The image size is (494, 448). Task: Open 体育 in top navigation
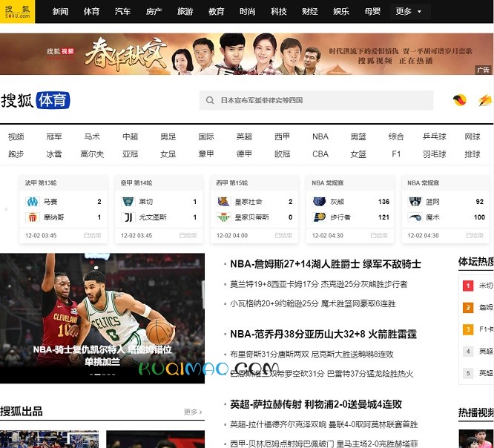(x=92, y=12)
